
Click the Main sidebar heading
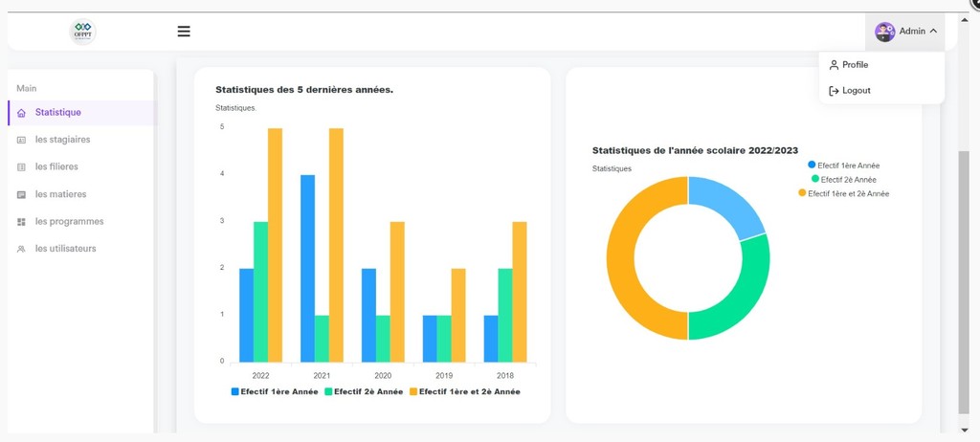tap(26, 89)
